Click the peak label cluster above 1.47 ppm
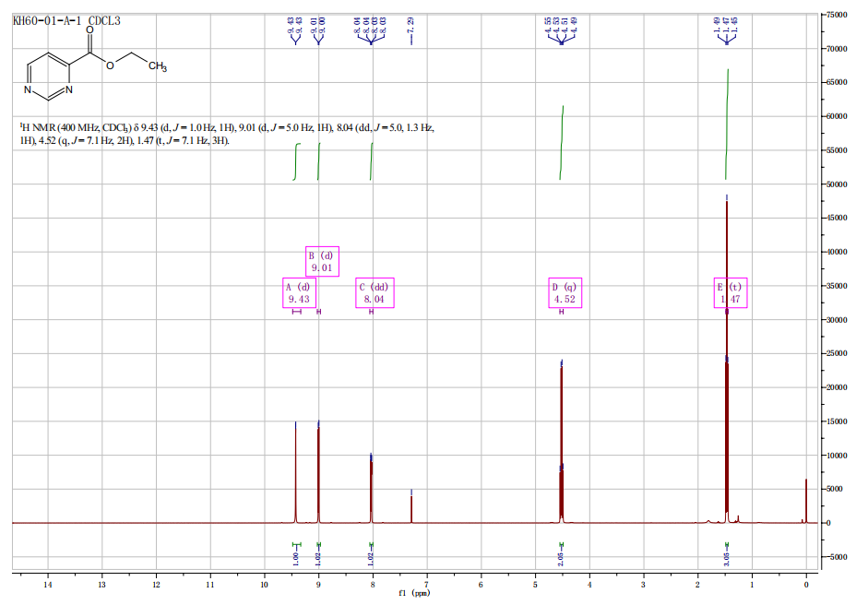868x605 pixels. click(x=727, y=33)
